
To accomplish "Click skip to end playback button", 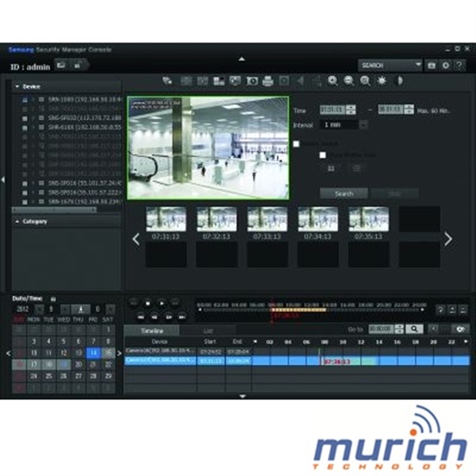I will tap(182, 317).
